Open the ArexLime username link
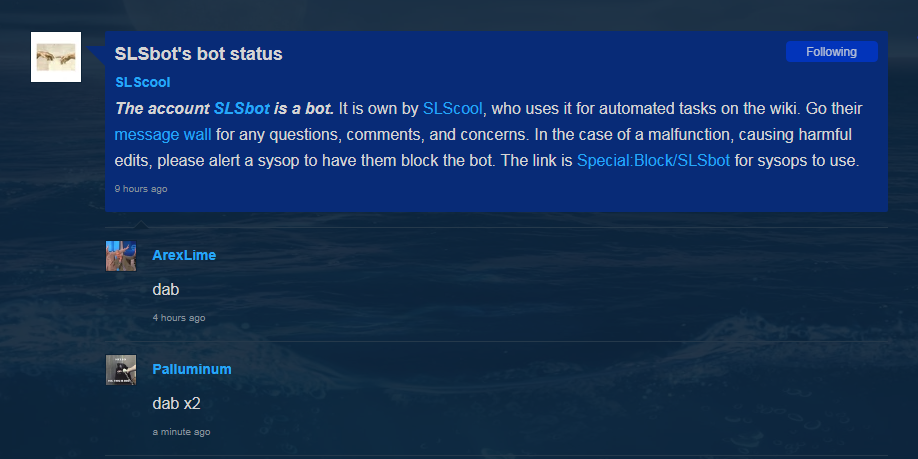The height and width of the screenshot is (459, 918). pos(184,255)
